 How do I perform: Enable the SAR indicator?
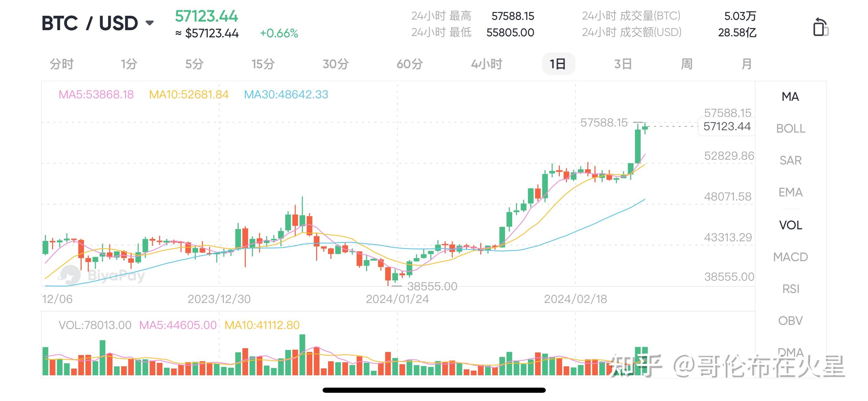791,160
